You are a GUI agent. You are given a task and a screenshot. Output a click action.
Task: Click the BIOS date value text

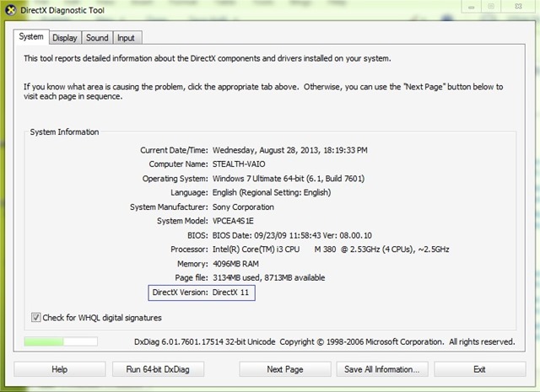click(x=292, y=235)
